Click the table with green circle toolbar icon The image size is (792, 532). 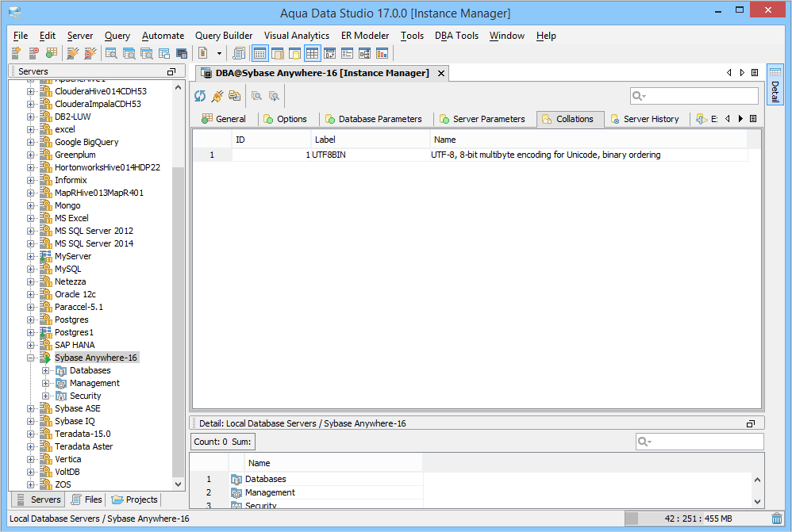pyautogui.click(x=52, y=53)
